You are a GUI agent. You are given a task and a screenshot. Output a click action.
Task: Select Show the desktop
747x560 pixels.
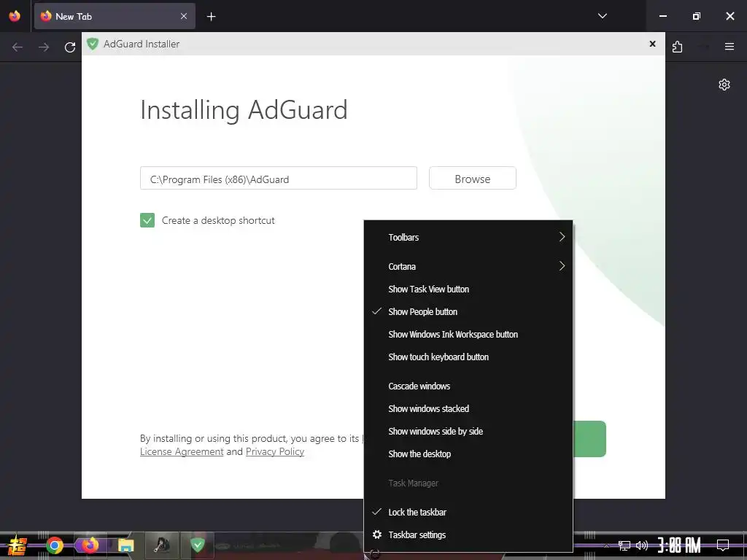pos(468,454)
